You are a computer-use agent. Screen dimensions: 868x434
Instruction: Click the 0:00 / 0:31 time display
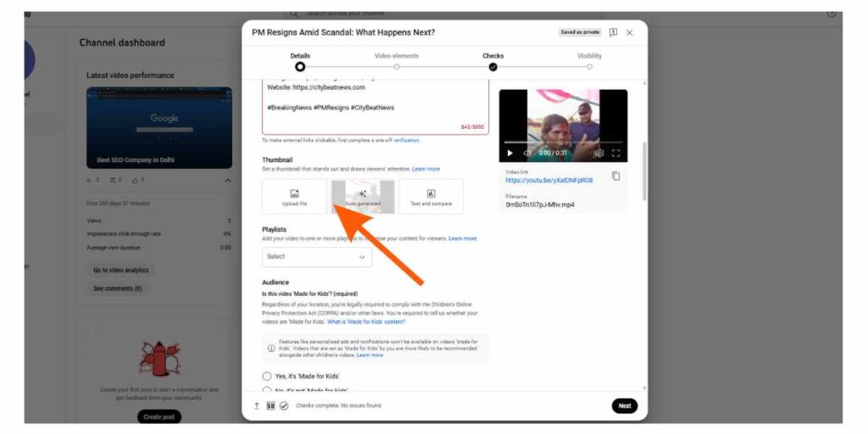552,153
